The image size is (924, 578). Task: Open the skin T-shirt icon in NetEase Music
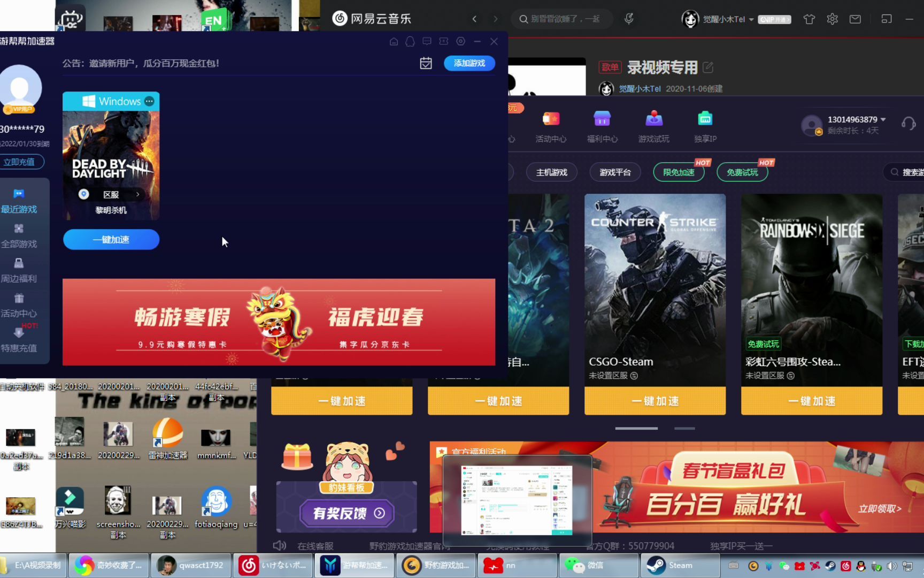(x=809, y=19)
